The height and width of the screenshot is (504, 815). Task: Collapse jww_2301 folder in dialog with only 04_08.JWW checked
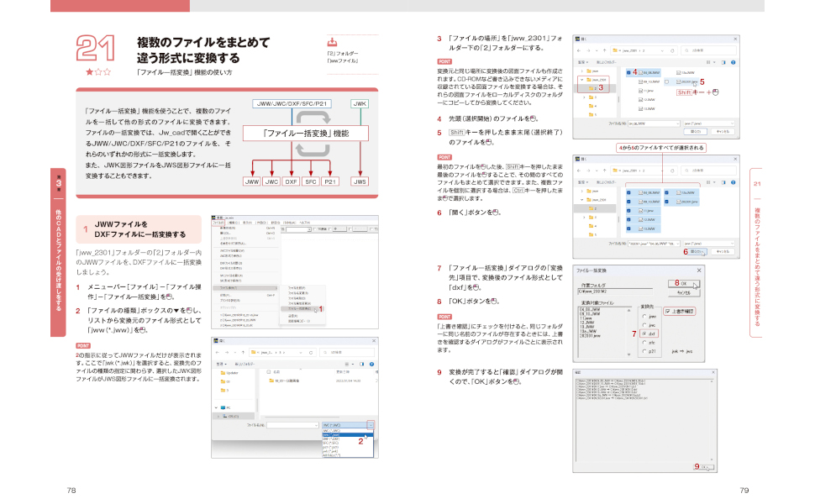coord(582,80)
